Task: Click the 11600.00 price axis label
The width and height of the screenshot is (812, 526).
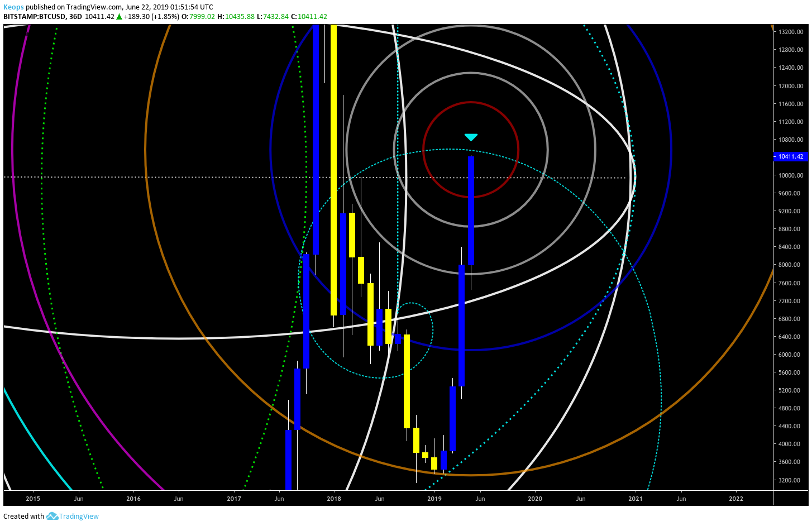Action: pos(791,104)
